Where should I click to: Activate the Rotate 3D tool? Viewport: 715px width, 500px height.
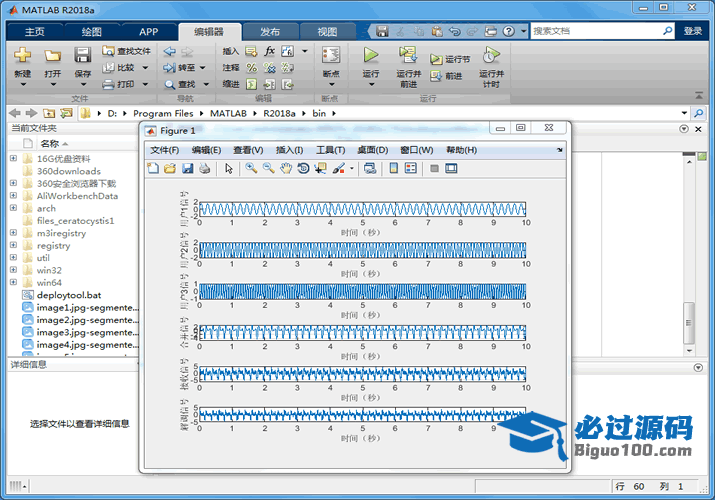click(302, 169)
